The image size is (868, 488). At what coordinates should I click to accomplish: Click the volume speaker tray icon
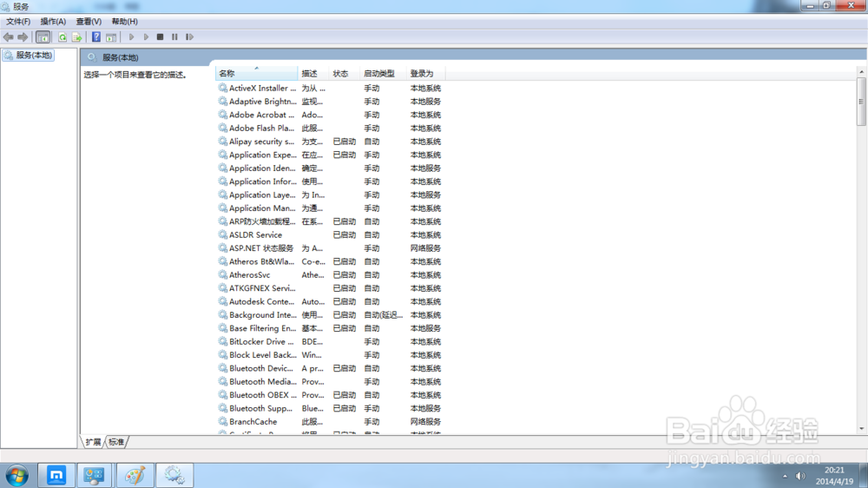point(800,477)
